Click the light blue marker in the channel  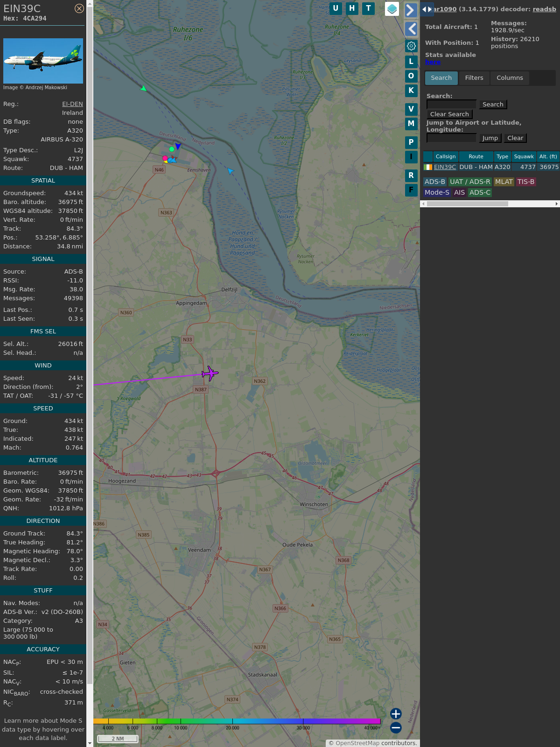point(230,171)
